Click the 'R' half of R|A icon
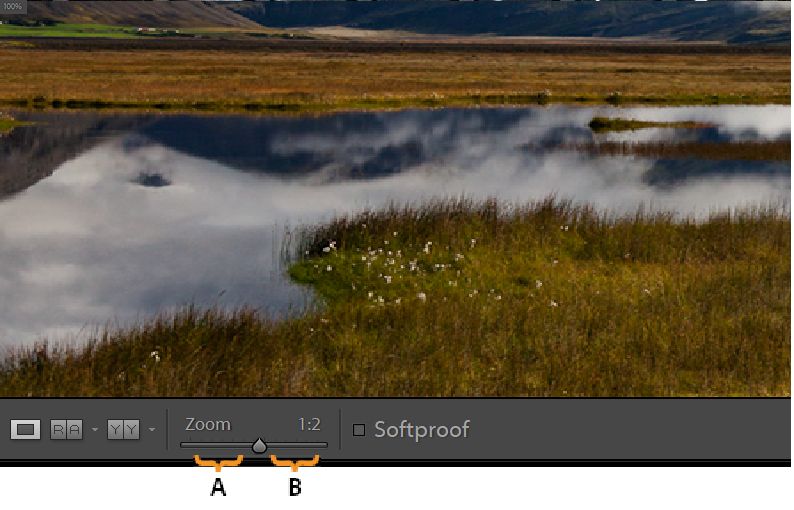794x510 pixels. point(59,430)
